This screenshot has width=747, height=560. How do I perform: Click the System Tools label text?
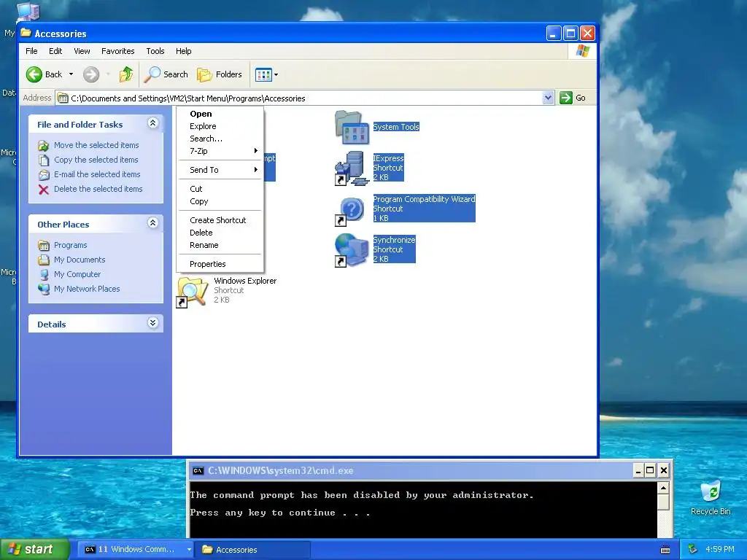[396, 127]
